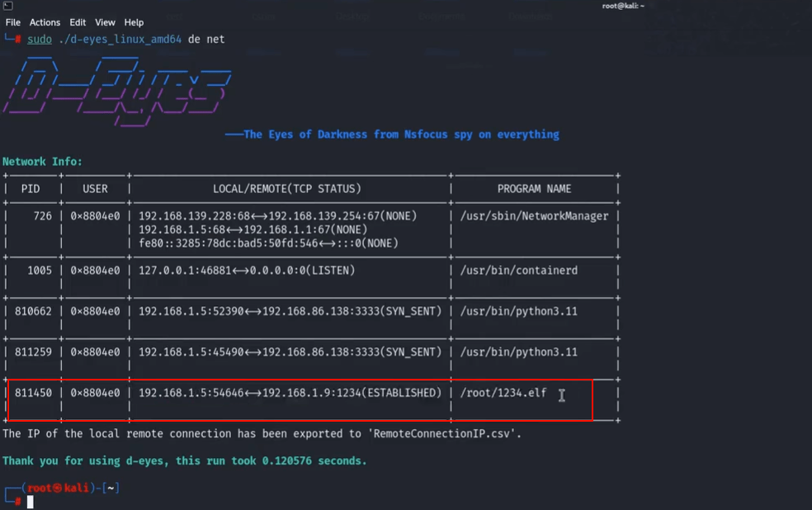Viewport: 812px width, 510px height.
Task: Click the word sudo in the command
Action: pyautogui.click(x=40, y=40)
